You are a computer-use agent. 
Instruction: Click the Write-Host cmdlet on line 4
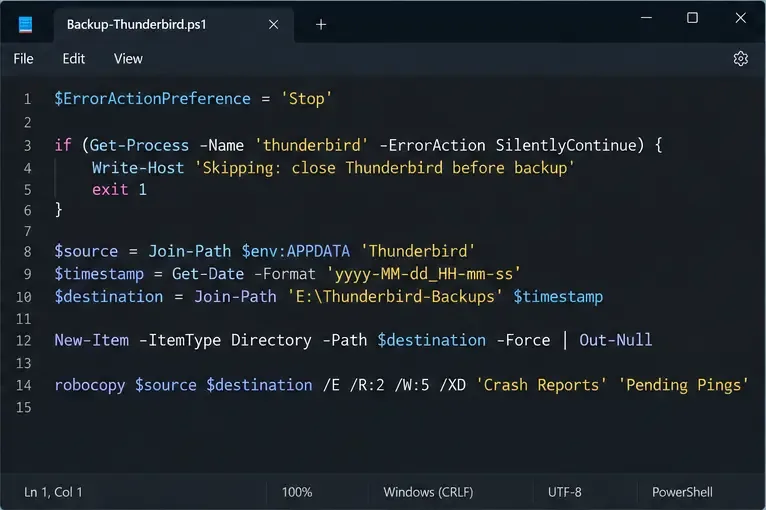(x=138, y=168)
